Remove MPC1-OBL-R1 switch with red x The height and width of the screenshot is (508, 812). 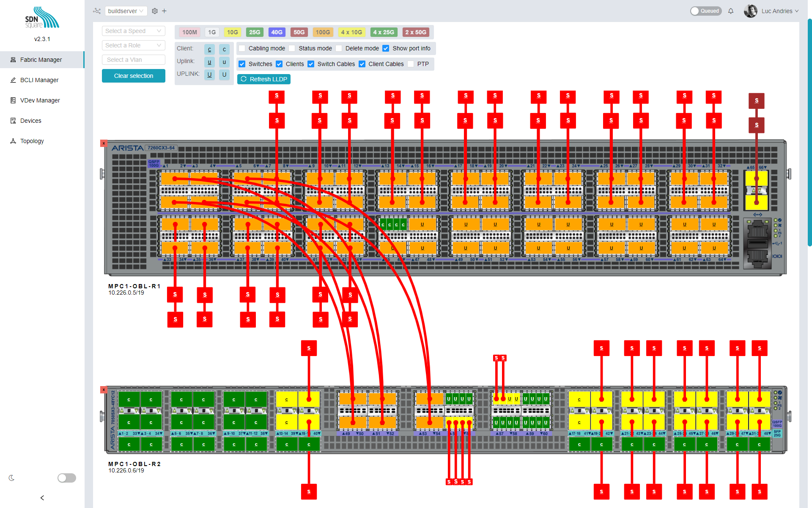pos(104,144)
